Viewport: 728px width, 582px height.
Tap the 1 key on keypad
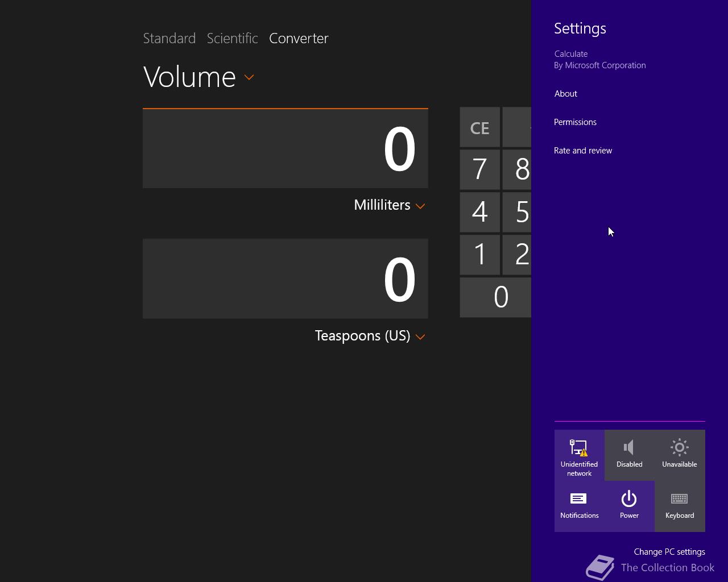(x=479, y=255)
